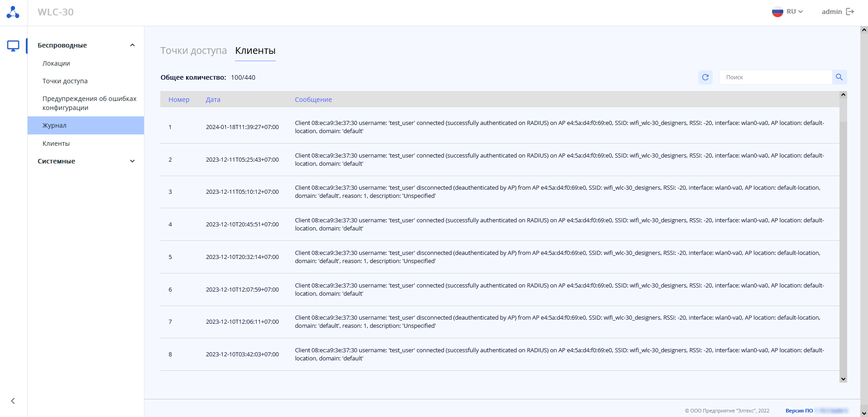Open the monitoring screen sidebar icon
Image resolution: width=868 pixels, height=417 pixels.
(13, 46)
